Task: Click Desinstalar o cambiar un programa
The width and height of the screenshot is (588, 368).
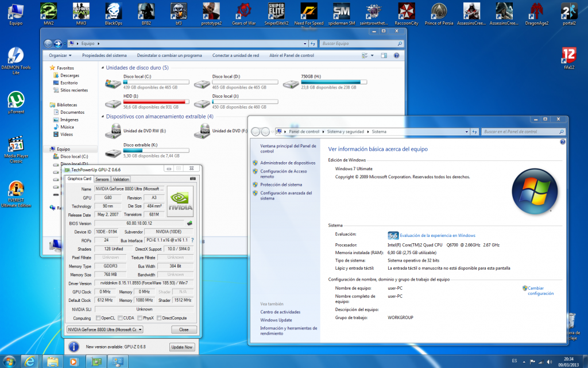Action: click(x=169, y=56)
